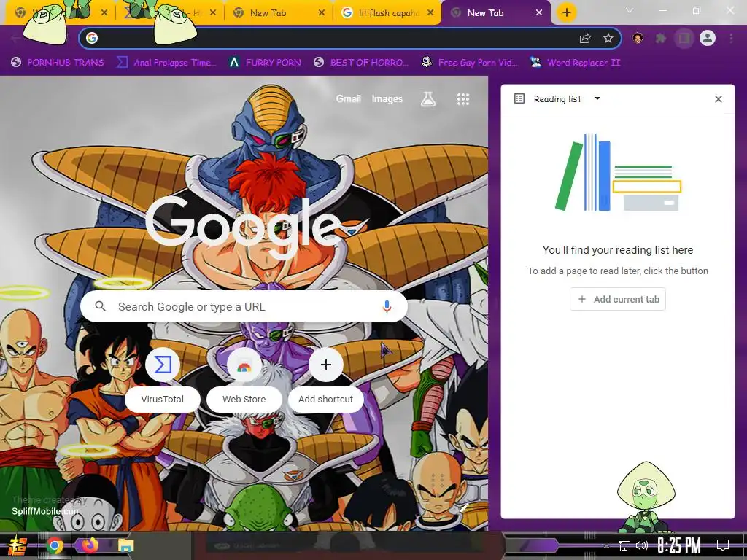This screenshot has height=560, width=747.
Task: Show hidden tray icons chevron
Action: (606, 545)
